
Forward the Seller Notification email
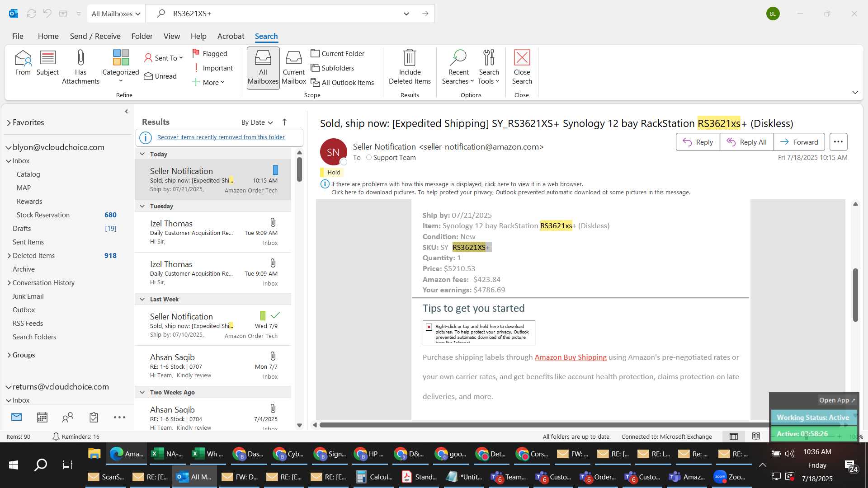point(799,142)
